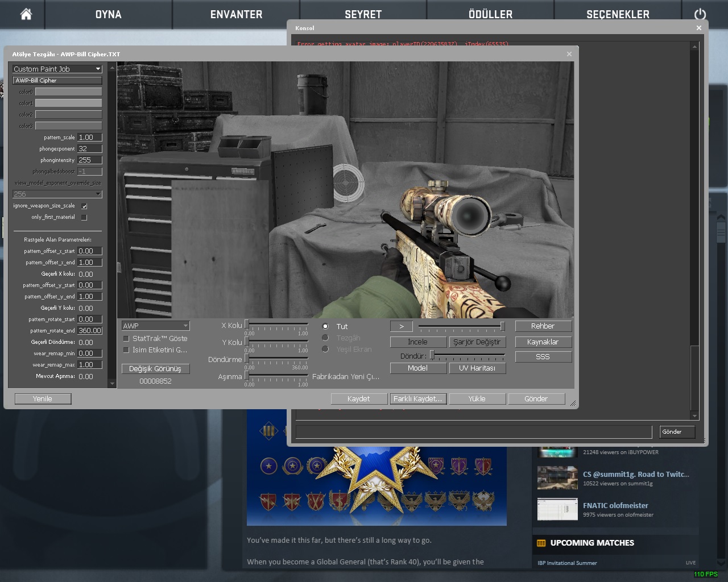Click the Yükle load button
This screenshot has width=728, height=582.
coord(477,398)
